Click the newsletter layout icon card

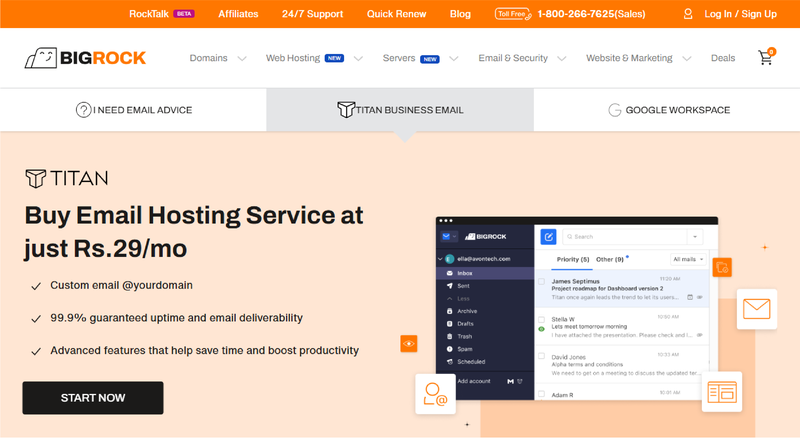point(721,392)
